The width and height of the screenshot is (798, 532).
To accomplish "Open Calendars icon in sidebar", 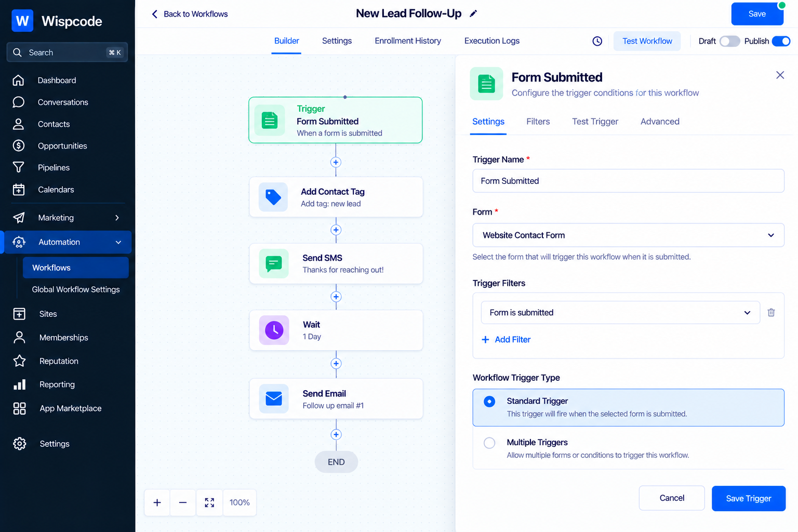I will tap(18, 189).
